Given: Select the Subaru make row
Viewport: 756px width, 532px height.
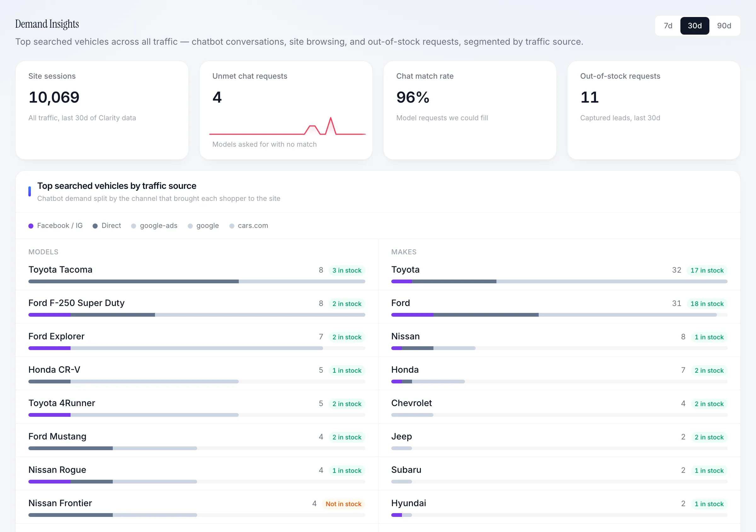Looking at the screenshot, I should pos(559,474).
